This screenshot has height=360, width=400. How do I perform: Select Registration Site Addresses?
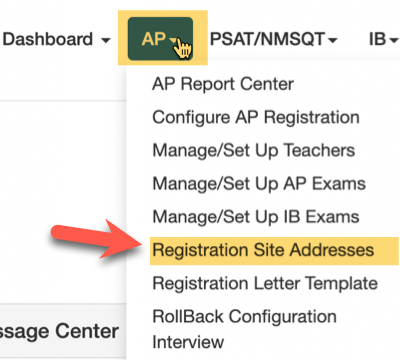[x=274, y=251]
